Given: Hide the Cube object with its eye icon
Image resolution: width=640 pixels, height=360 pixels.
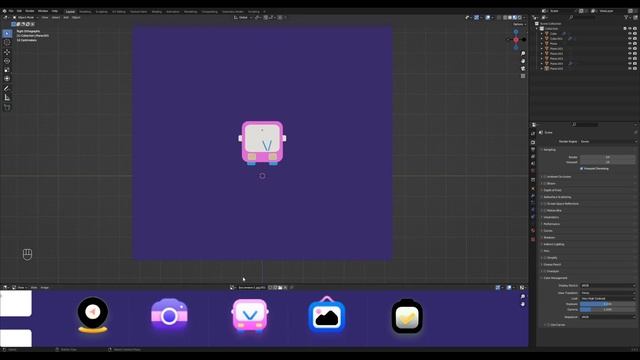Looking at the screenshot, I should tap(630, 34).
